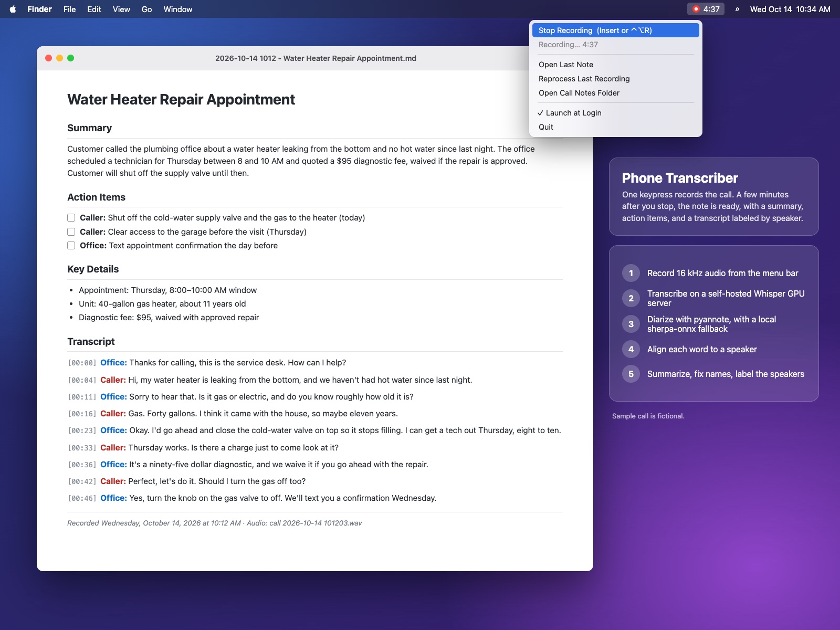This screenshot has height=630, width=840.
Task: Click the date and time in menu bar
Action: tap(790, 9)
